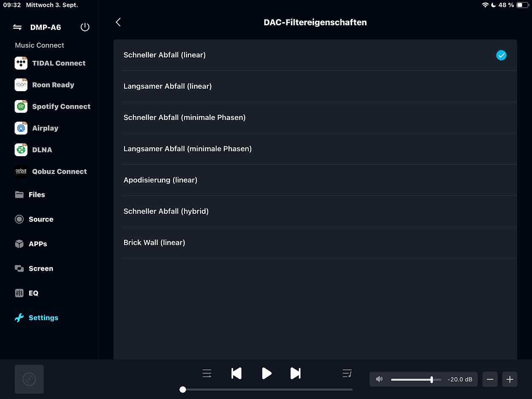This screenshot has height=399, width=532.
Task: Skip to the next track
Action: 296,373
